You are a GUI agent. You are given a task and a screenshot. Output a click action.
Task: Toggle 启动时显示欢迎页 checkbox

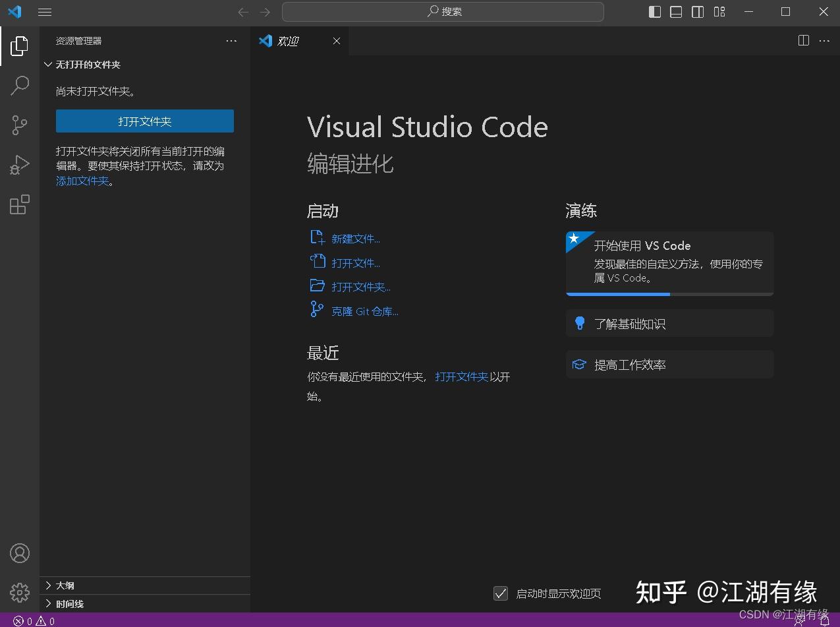coord(501,593)
